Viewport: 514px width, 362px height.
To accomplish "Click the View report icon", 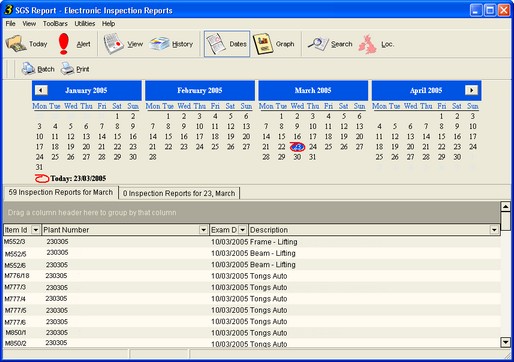I will coord(114,44).
